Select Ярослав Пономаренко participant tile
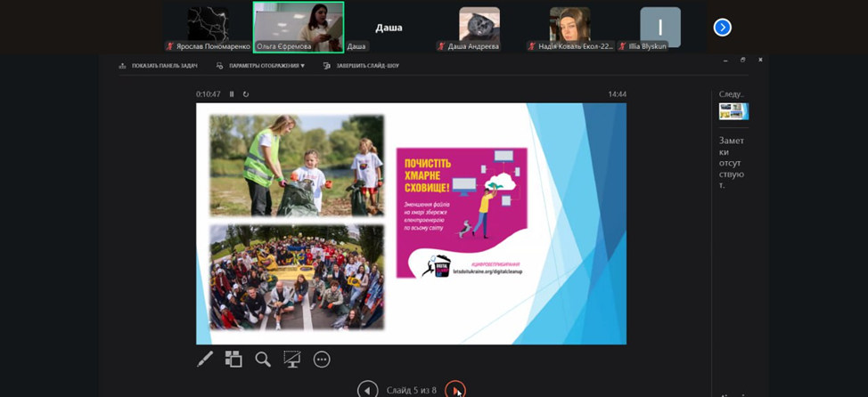868x397 pixels. click(208, 27)
